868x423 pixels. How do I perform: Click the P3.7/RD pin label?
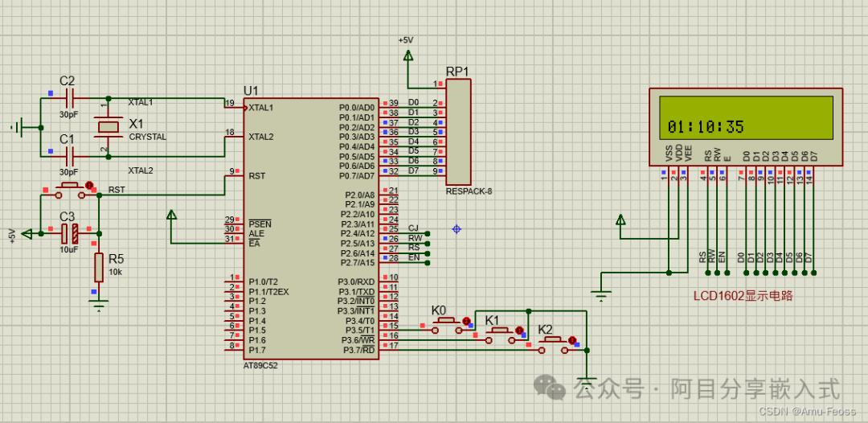tap(360, 350)
